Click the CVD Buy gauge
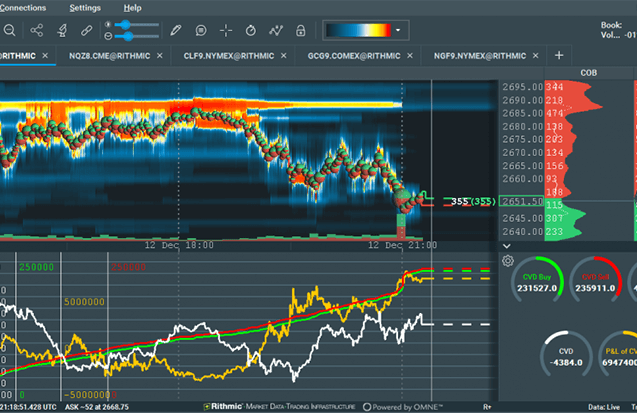637x413 pixels. [x=537, y=280]
